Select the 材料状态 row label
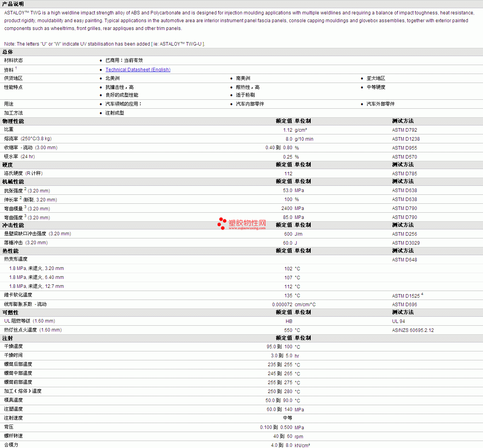The height and width of the screenshot is (448, 483). click(x=14, y=60)
